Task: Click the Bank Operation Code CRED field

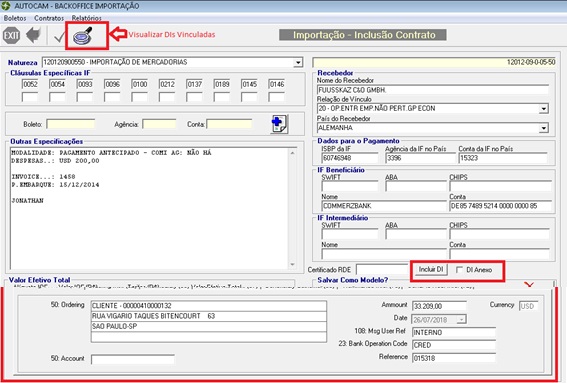Action: tap(454, 345)
